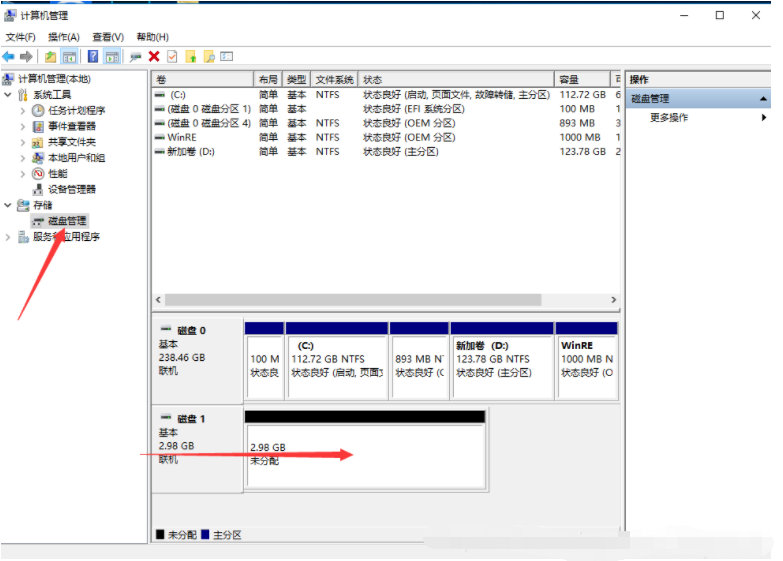The width and height of the screenshot is (783, 561).
Task: Select 本地用户和组 in the tree
Action: (x=76, y=158)
